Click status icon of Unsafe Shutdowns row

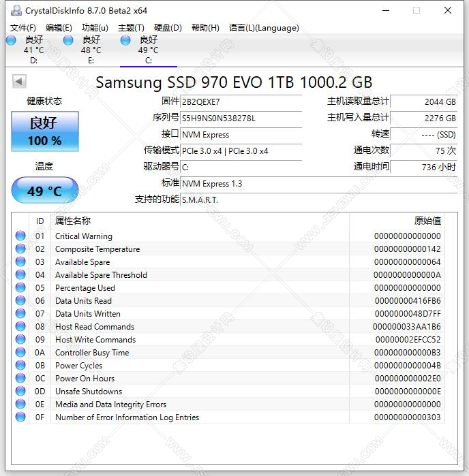(x=20, y=391)
